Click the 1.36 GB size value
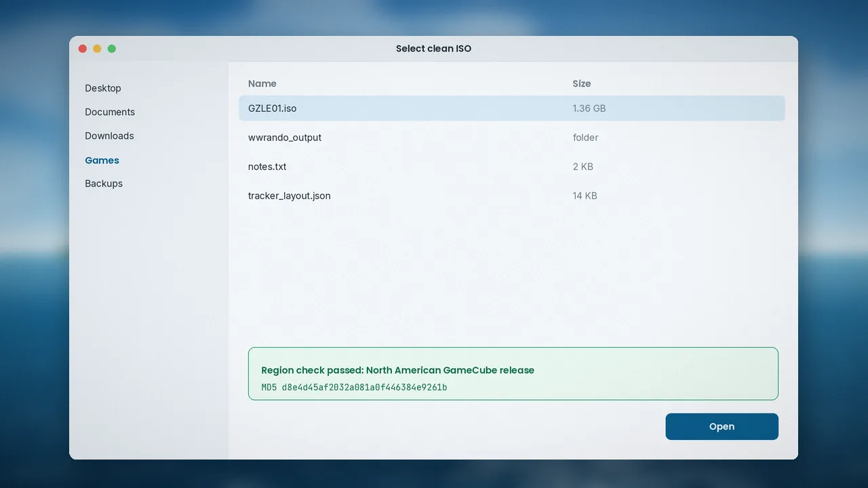868x488 pixels. (589, 108)
